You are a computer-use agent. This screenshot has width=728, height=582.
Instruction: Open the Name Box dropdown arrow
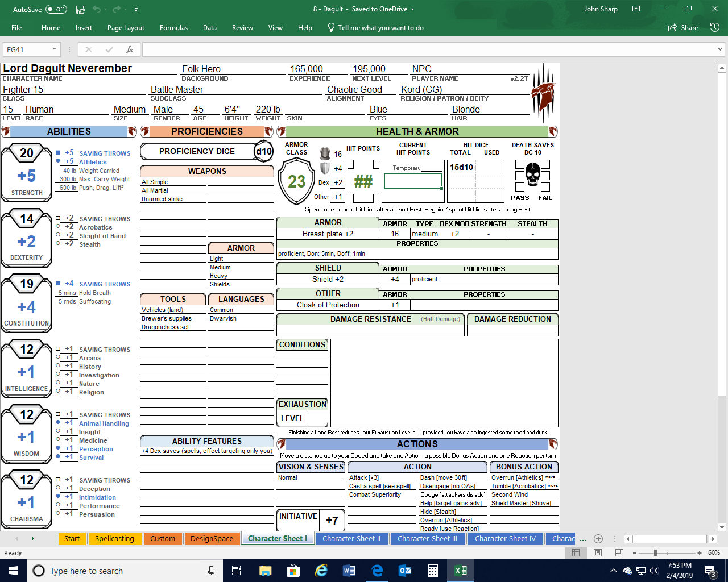[55, 49]
